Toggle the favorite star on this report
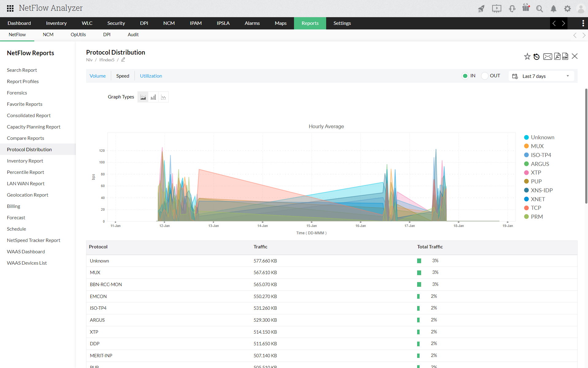The width and height of the screenshot is (588, 368). click(527, 56)
